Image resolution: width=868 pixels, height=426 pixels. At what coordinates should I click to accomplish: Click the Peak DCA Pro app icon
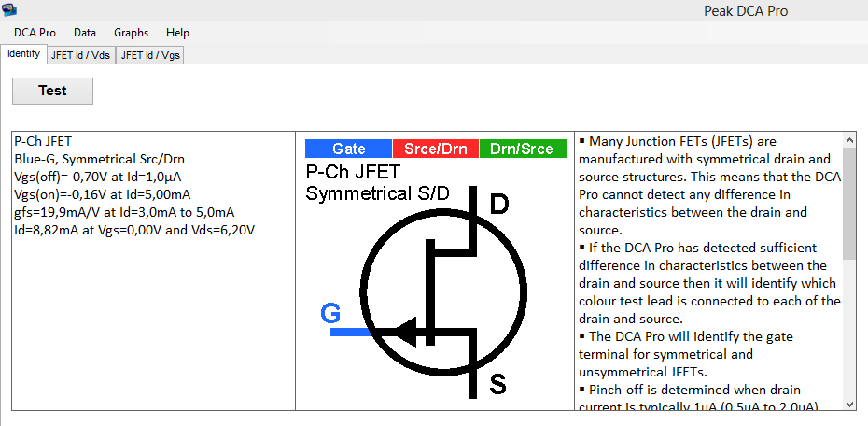pyautogui.click(x=9, y=8)
